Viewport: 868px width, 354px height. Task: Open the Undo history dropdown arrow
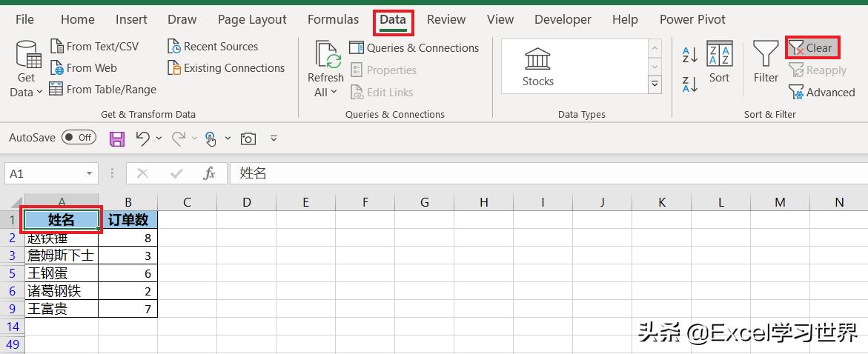click(159, 138)
